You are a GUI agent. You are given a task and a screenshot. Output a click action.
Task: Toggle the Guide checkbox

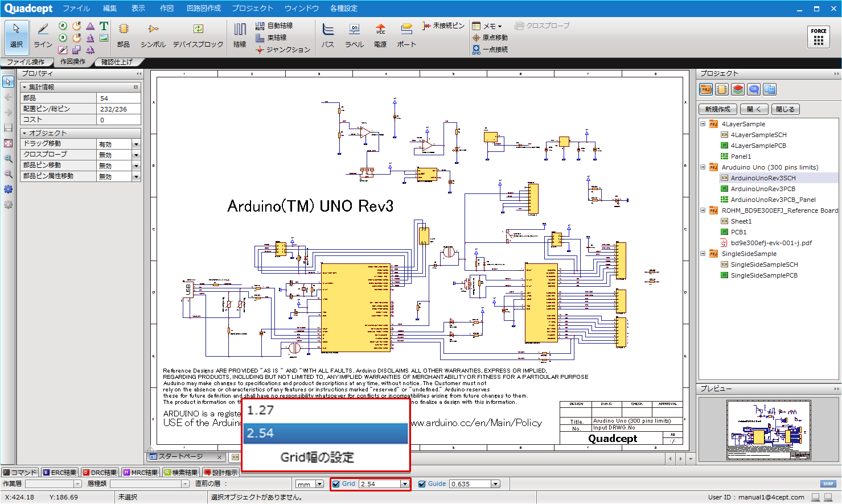[422, 484]
